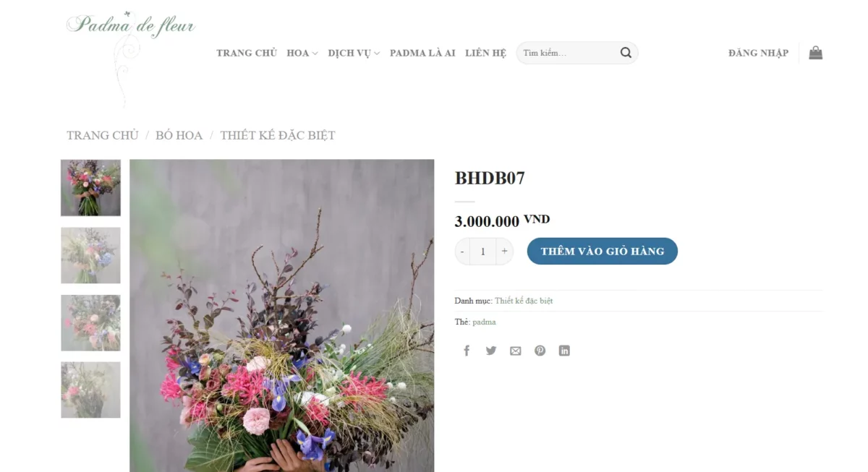Open BÓ HOA breadcrumb link
The width and height of the screenshot is (868, 472).
tap(179, 135)
